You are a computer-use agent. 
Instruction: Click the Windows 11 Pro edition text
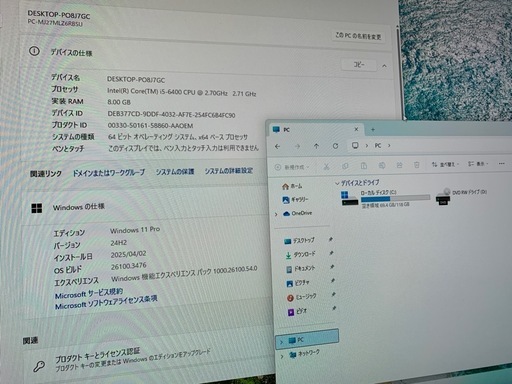tap(135, 230)
